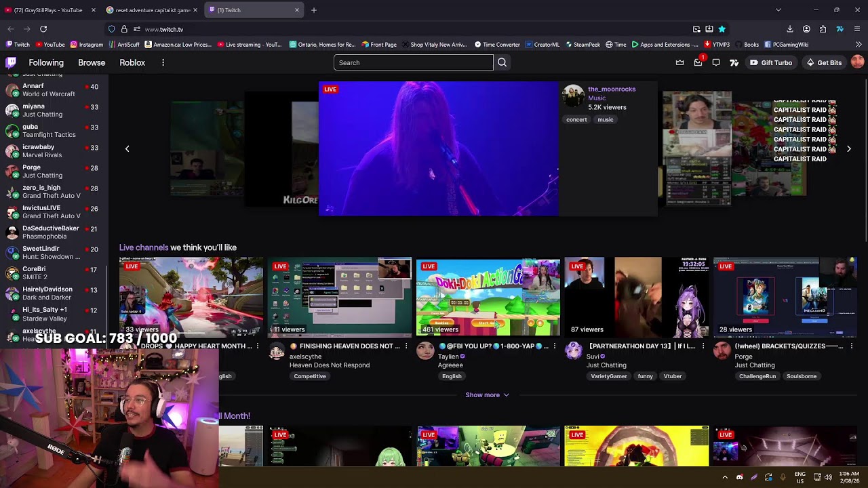The width and height of the screenshot is (868, 488).
Task: Open the new tab plus button
Action: point(313,10)
